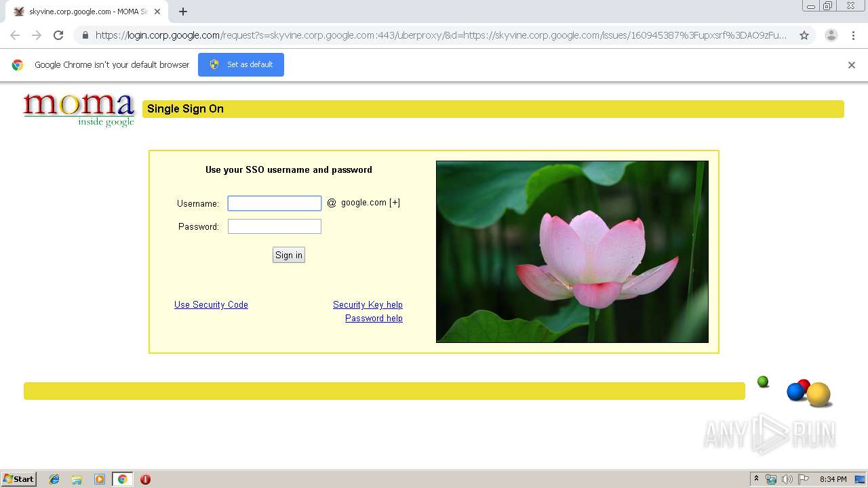The width and height of the screenshot is (868, 488).
Task: Expand domain options with the [+] toggle
Action: (x=395, y=203)
